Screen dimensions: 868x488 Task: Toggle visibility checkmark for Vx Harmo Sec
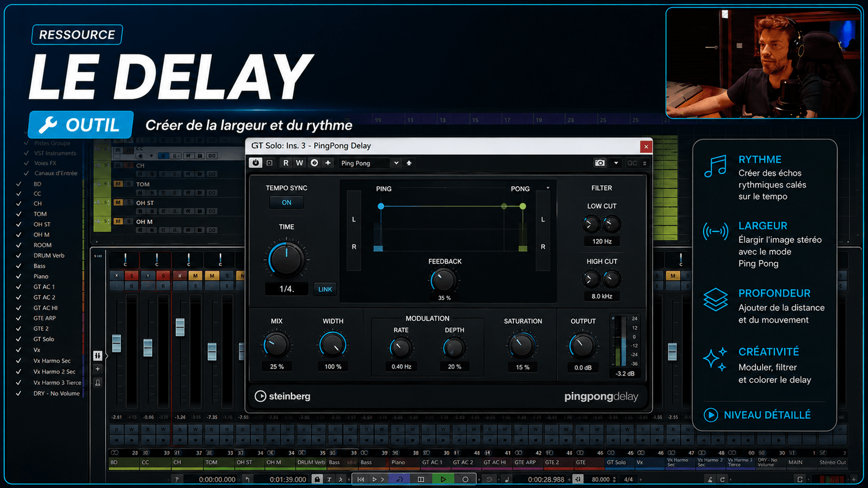19,361
